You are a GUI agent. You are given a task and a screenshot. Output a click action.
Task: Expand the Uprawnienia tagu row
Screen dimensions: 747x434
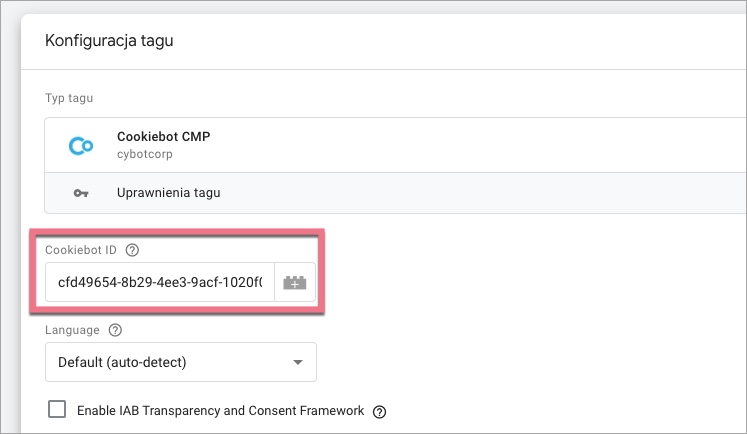(x=400, y=193)
